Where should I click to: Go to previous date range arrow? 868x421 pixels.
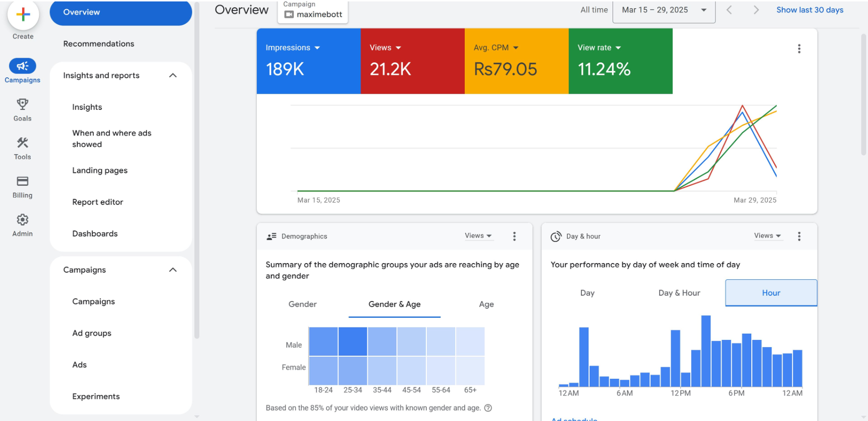click(729, 10)
